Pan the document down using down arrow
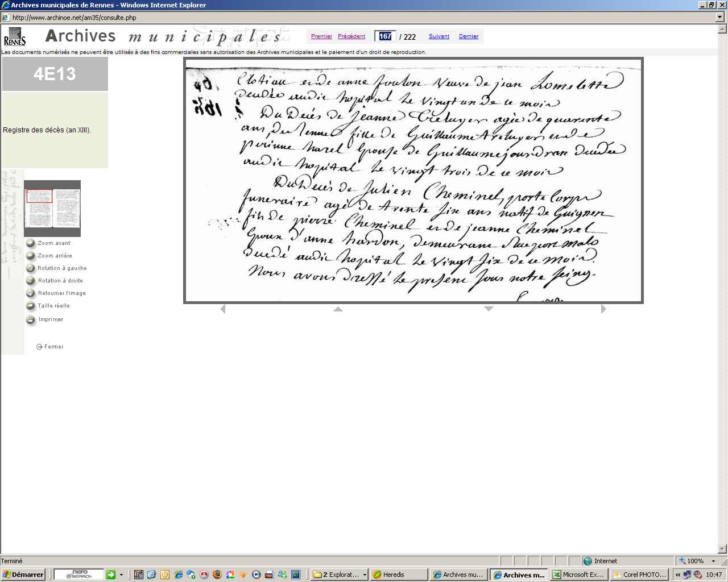 489,309
